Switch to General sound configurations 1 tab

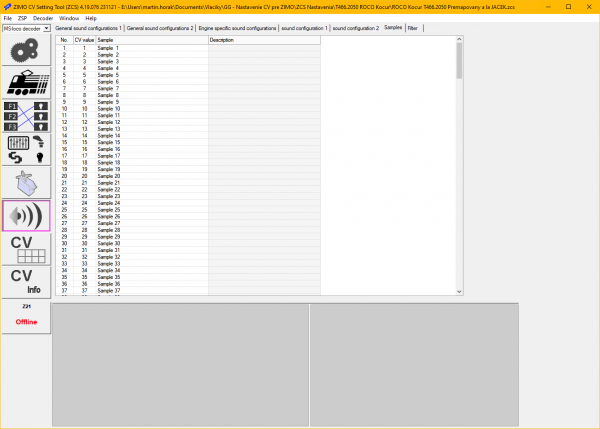[88, 28]
